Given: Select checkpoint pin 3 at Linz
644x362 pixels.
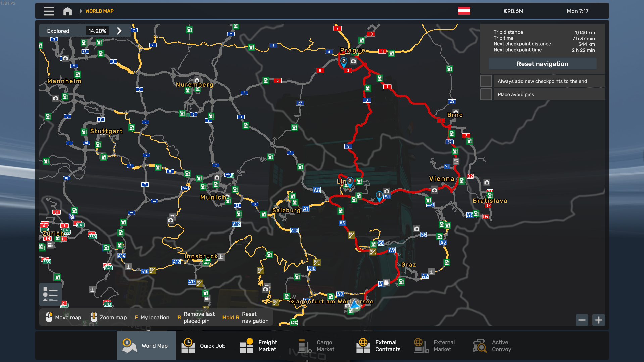Looking at the screenshot, I should pos(350,182).
